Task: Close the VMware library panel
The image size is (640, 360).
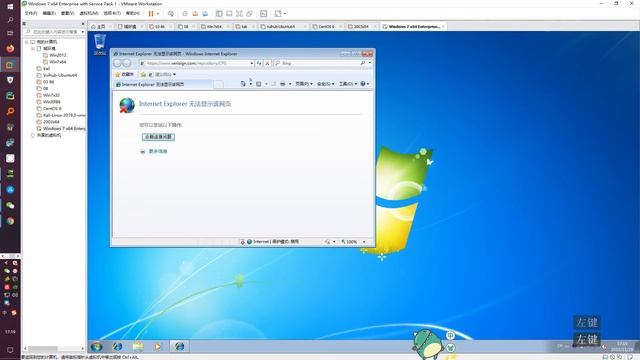Action: pyautogui.click(x=83, y=24)
